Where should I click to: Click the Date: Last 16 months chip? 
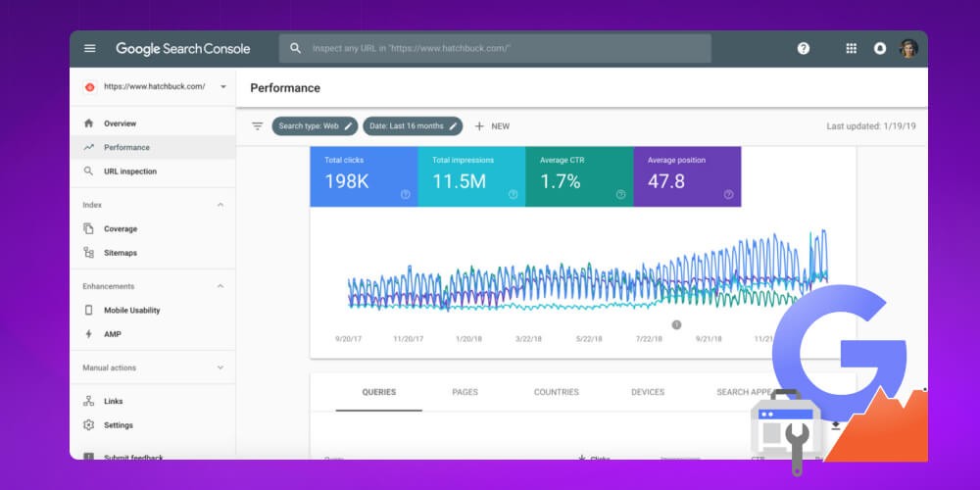[x=413, y=126]
